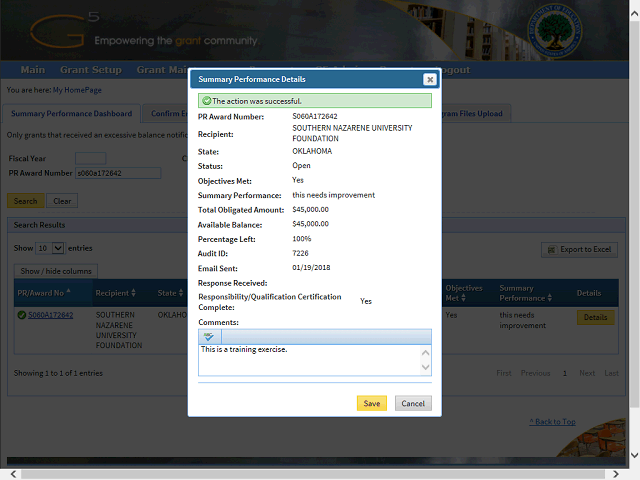Viewport: 640px width, 480px height.
Task: Click the PR Award Number input field
Action: coord(118,173)
